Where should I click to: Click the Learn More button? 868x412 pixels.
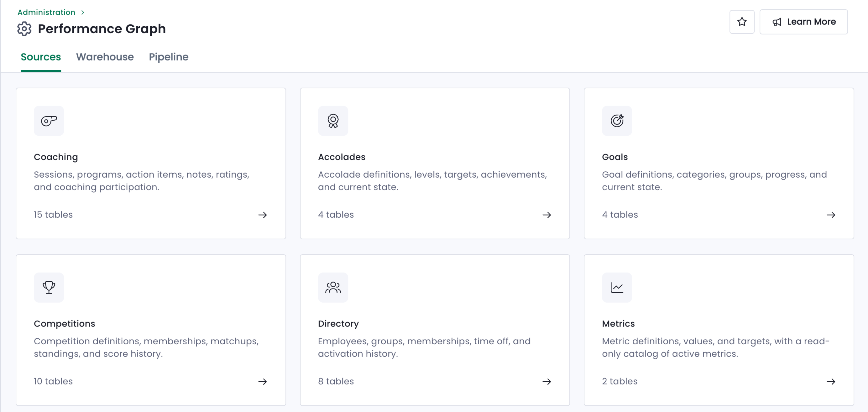click(804, 22)
